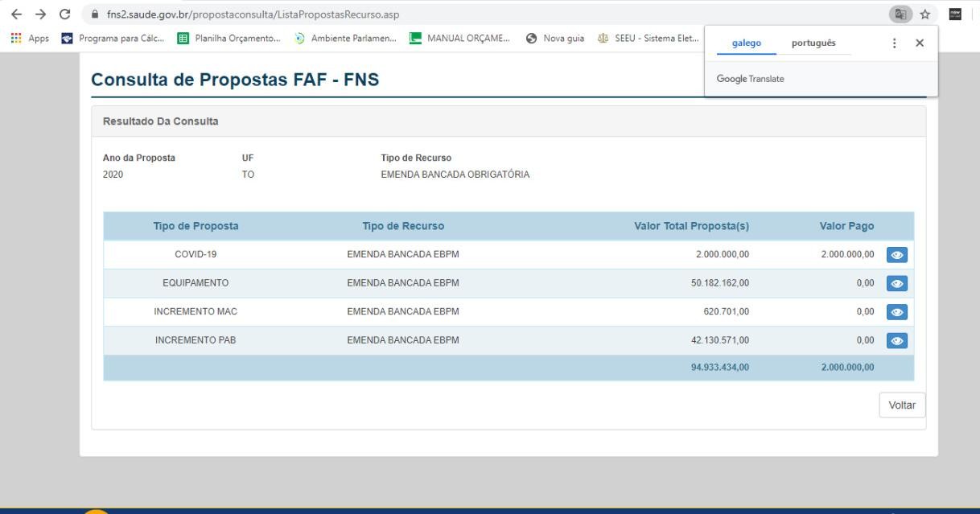Click eye icon for INCREMENTO PAB row
The height and width of the screenshot is (514, 980).
896,340
